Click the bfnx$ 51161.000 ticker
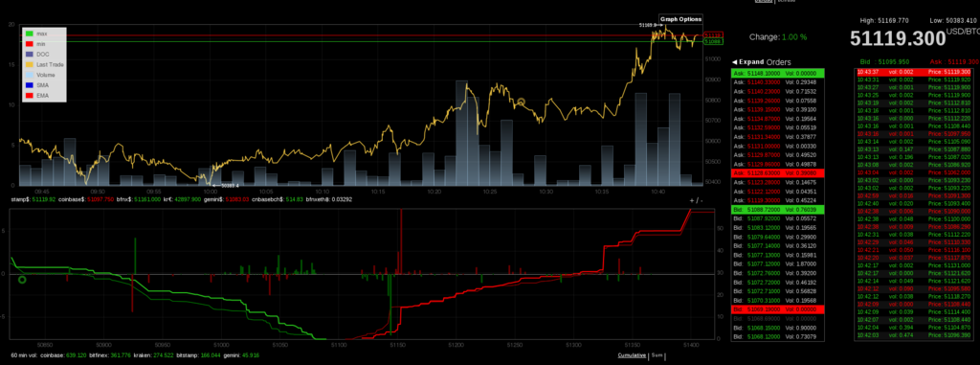 click(x=139, y=199)
